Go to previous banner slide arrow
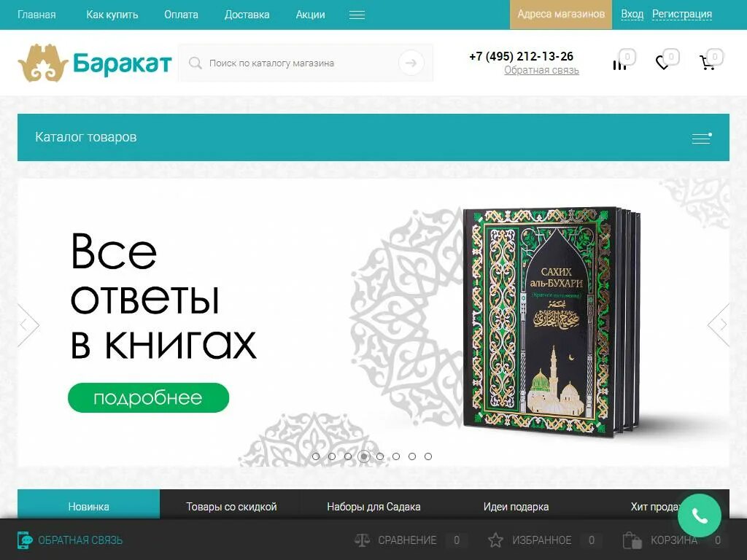 [28, 324]
